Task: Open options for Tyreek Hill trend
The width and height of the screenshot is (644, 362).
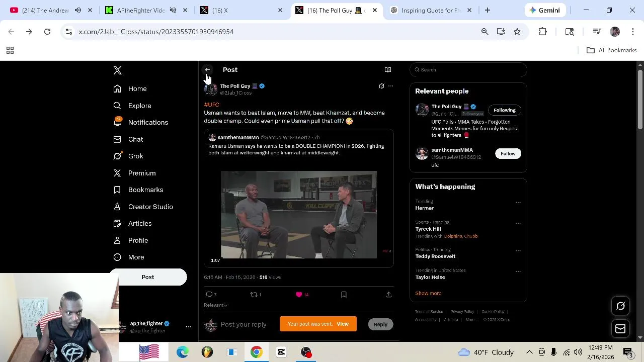Action: 518,223
